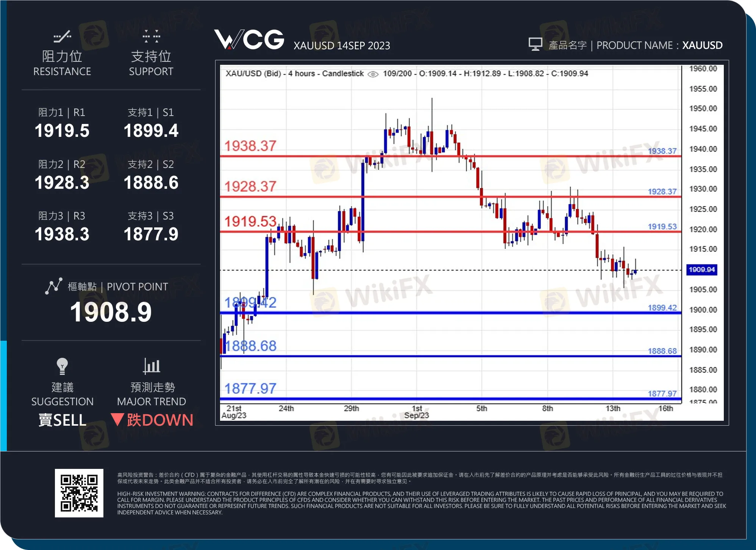Viewport: 756px width, 550px height.
Task: Click the monitor icon beside product name
Action: [x=535, y=44]
